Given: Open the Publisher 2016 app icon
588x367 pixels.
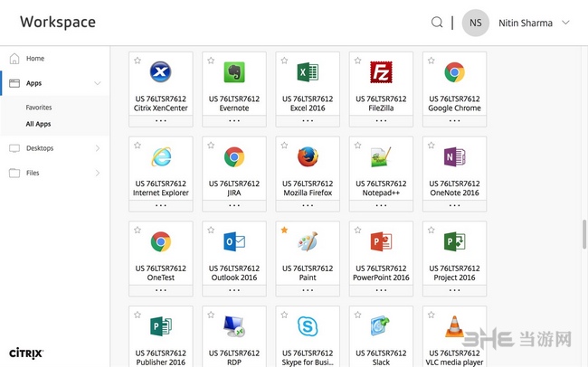Looking at the screenshot, I should (x=160, y=326).
